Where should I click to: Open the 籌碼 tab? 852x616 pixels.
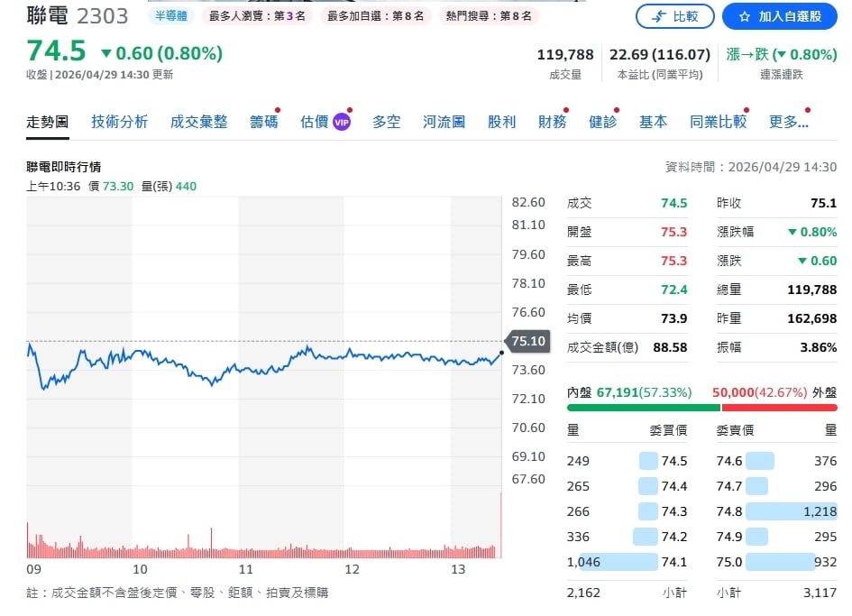point(263,121)
